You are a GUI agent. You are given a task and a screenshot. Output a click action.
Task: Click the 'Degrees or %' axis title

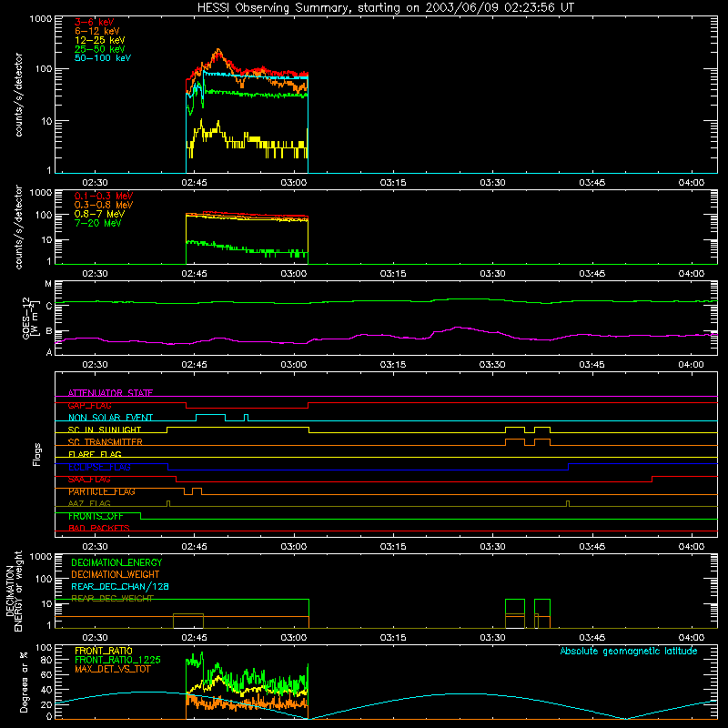(24, 682)
